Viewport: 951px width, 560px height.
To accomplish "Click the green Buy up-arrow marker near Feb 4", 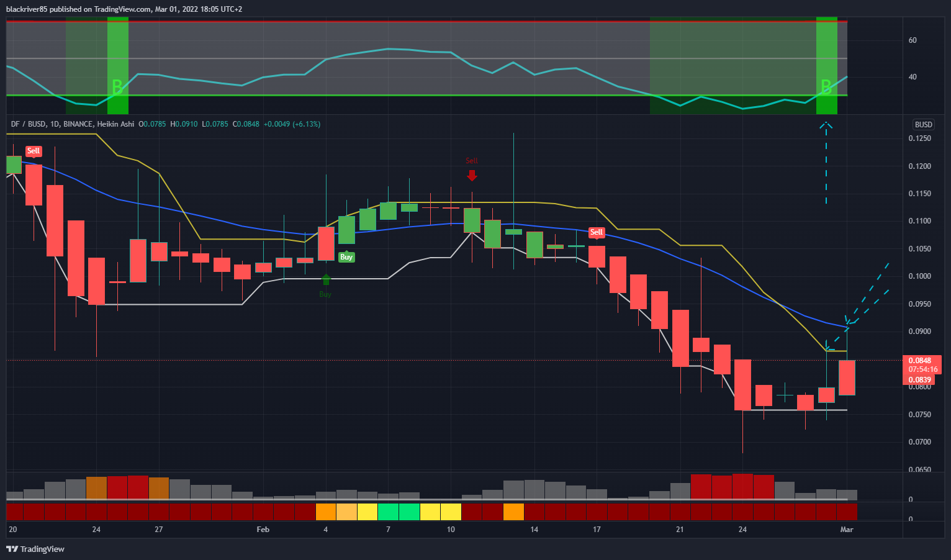I will pyautogui.click(x=326, y=279).
